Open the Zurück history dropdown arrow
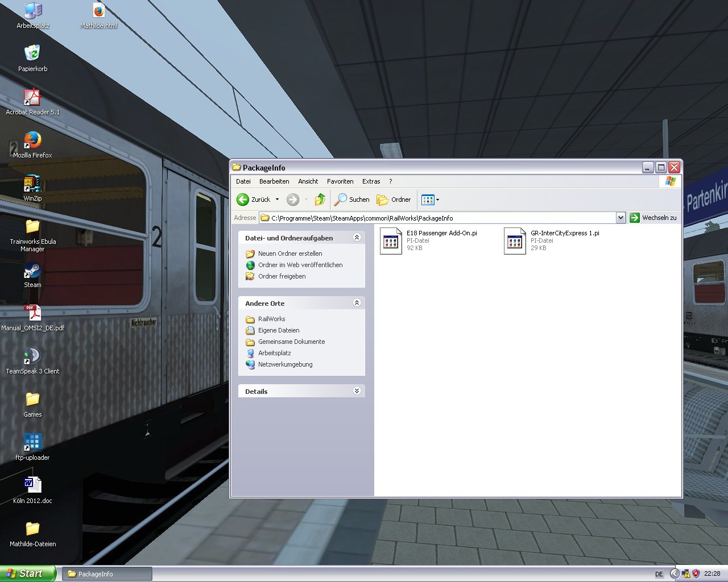This screenshot has width=728, height=582. [278, 199]
